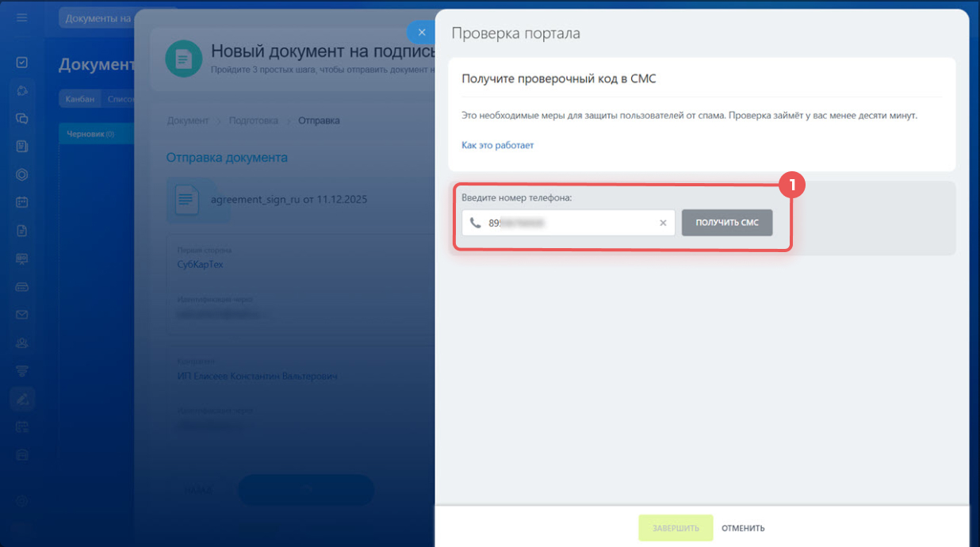Close the side panel with the blue X button
The width and height of the screenshot is (980, 547).
point(422,33)
